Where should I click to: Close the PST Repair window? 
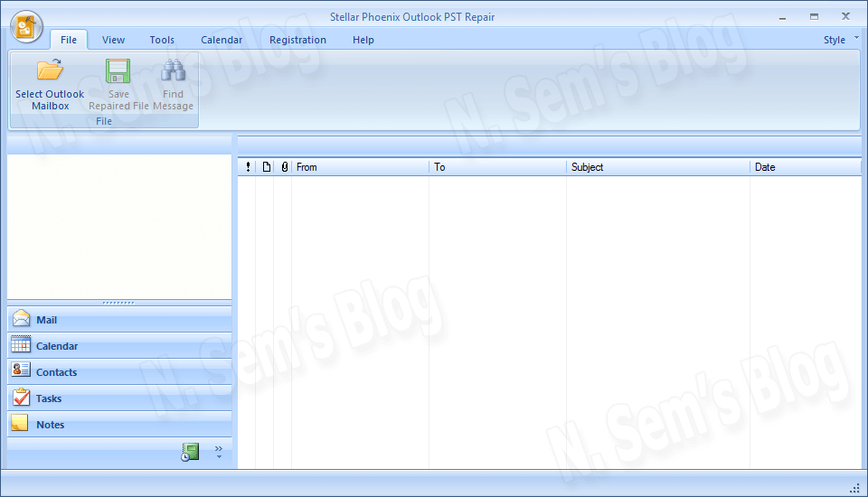pos(845,16)
